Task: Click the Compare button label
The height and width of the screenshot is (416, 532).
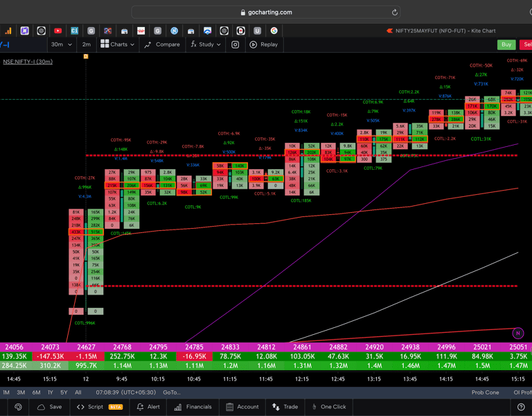Action: [168, 44]
